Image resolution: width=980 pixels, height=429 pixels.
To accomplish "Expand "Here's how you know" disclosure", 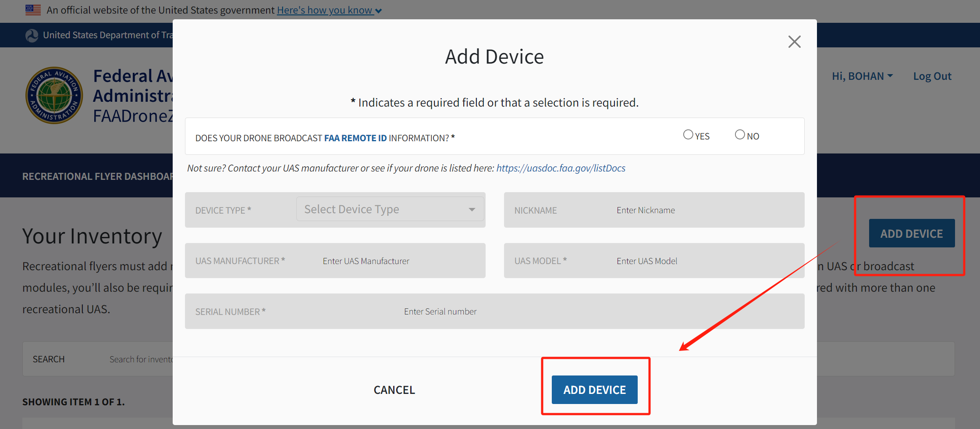I will pyautogui.click(x=329, y=10).
